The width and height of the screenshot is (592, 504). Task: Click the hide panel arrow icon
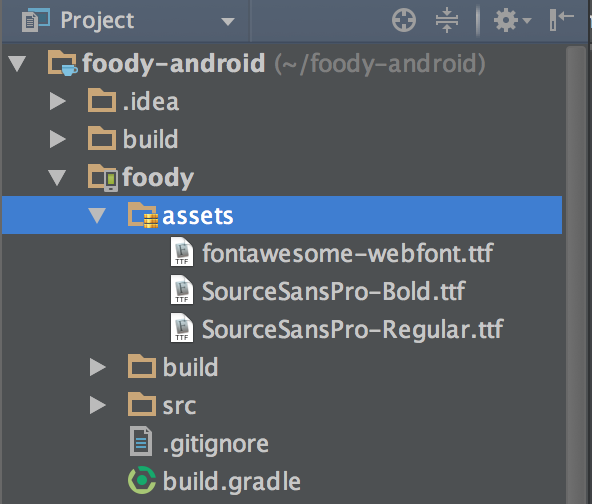coord(562,20)
